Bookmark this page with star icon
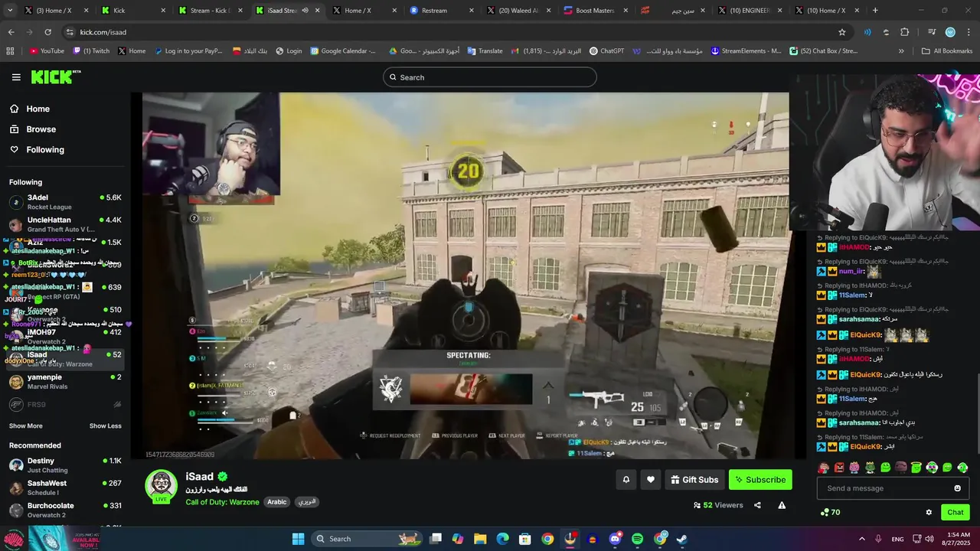 (x=842, y=32)
